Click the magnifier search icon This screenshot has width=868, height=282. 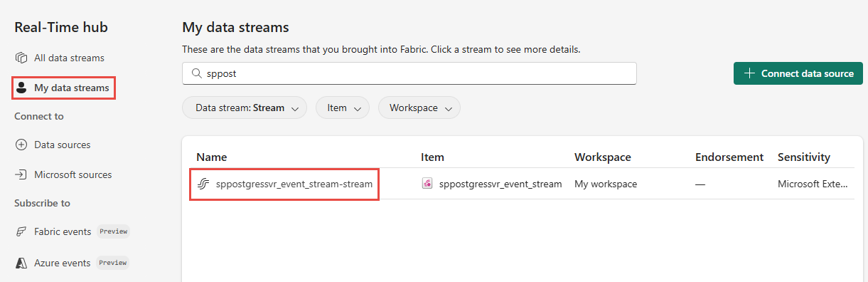point(196,73)
